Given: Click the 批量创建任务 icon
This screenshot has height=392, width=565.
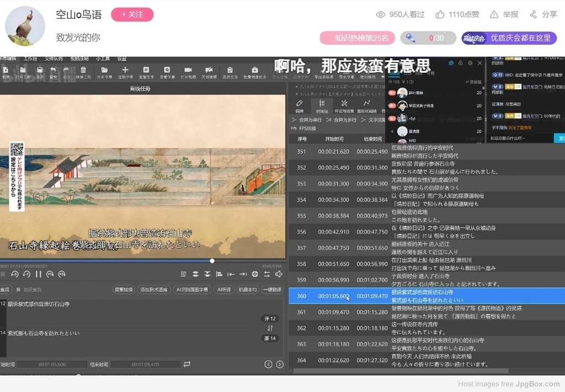Looking at the screenshot, I should (x=255, y=70).
